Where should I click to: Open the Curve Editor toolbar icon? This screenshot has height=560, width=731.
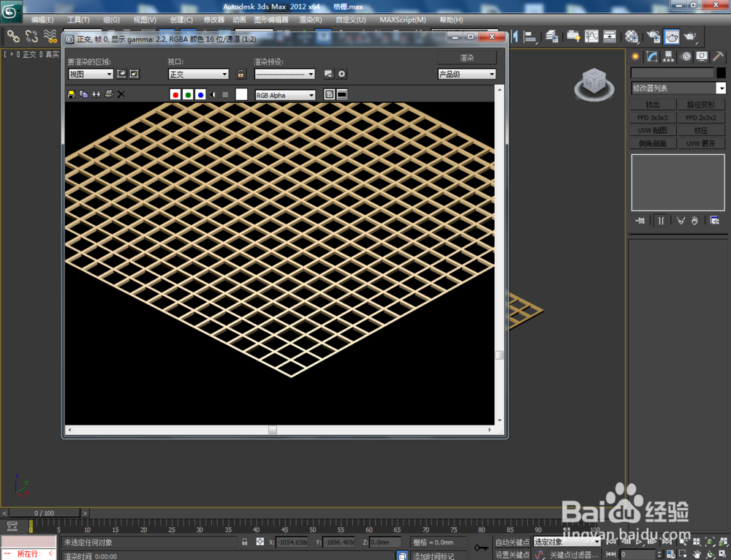591,37
